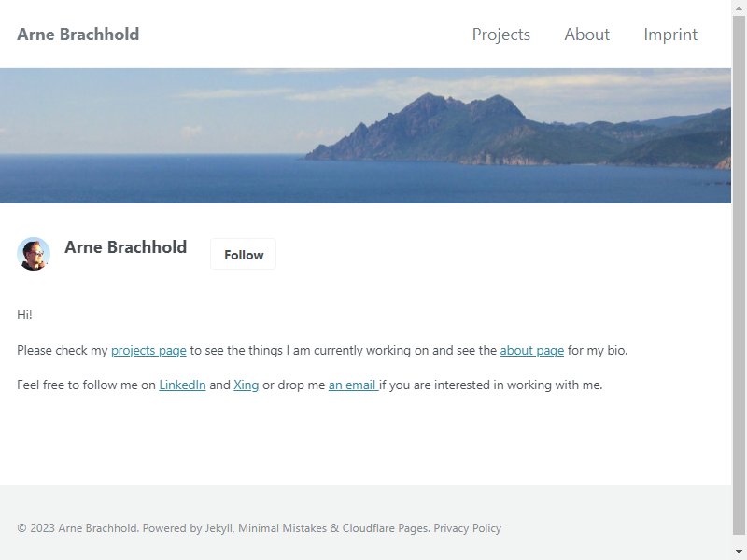The image size is (747, 560).
Task: Click the 'an email' link
Action: [x=353, y=385]
